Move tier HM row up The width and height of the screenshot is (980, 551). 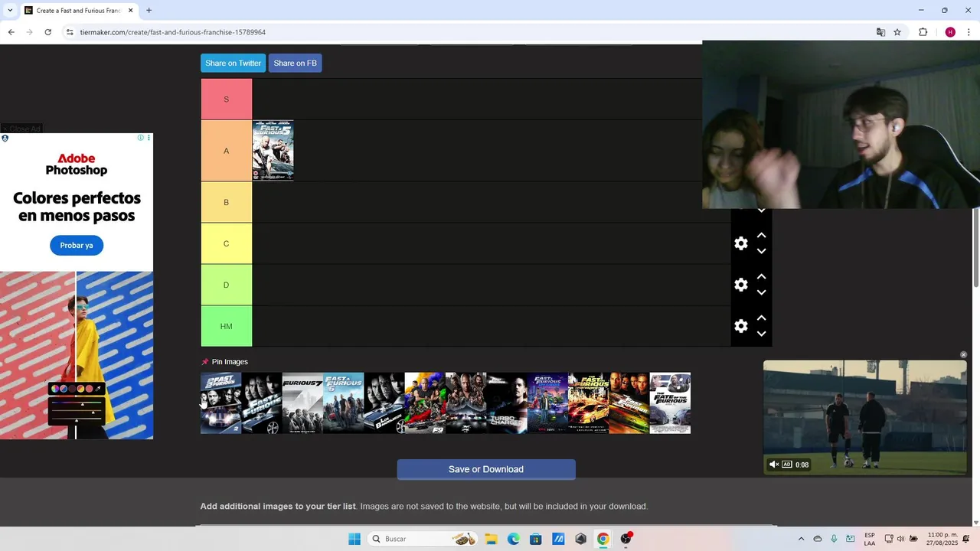[761, 318]
